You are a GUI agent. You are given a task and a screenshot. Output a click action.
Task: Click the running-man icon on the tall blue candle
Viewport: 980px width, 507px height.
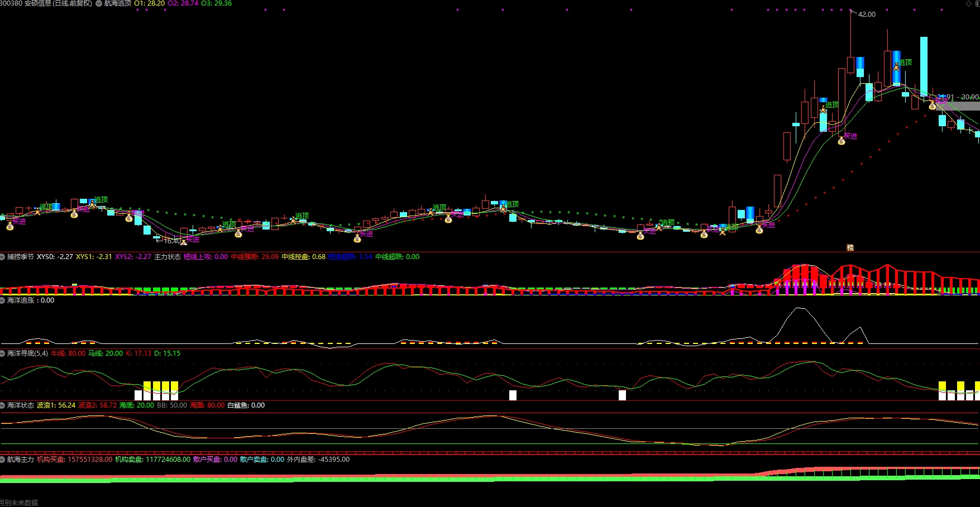[x=896, y=66]
